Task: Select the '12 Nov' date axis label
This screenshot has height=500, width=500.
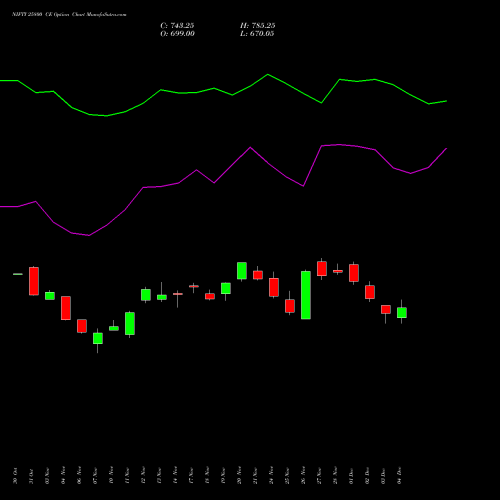Action: [143, 476]
